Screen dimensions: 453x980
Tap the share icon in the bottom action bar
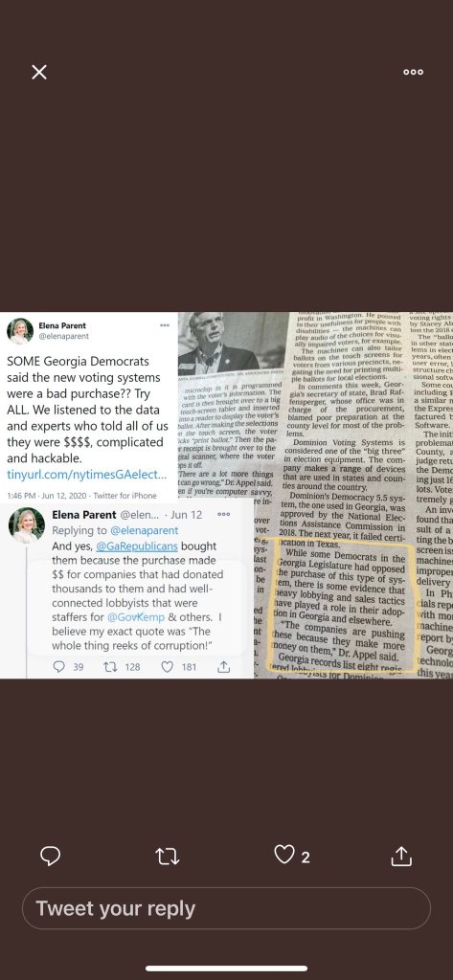coord(401,856)
